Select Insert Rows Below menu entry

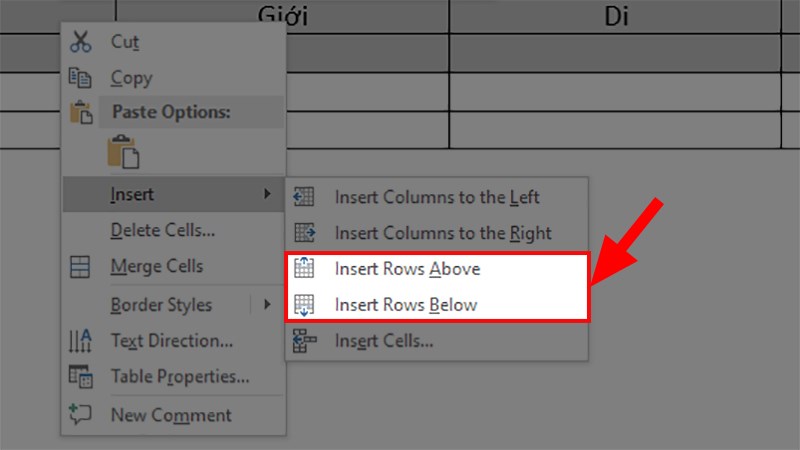[406, 304]
